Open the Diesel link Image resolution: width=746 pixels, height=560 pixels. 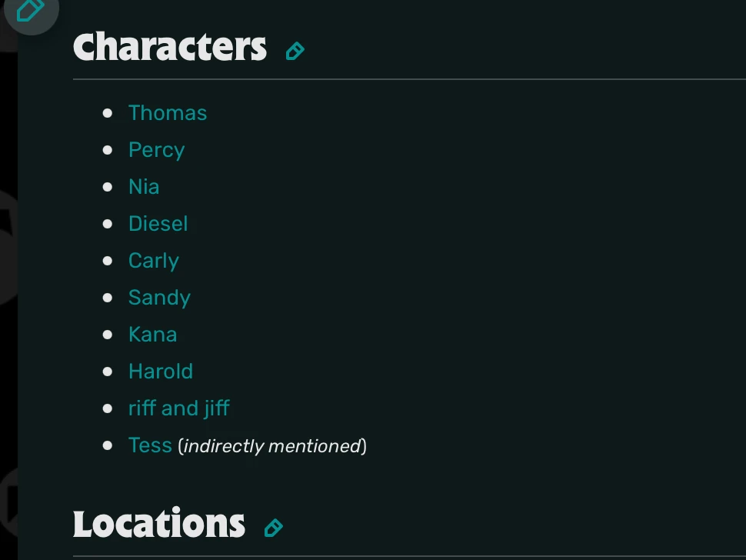(158, 224)
